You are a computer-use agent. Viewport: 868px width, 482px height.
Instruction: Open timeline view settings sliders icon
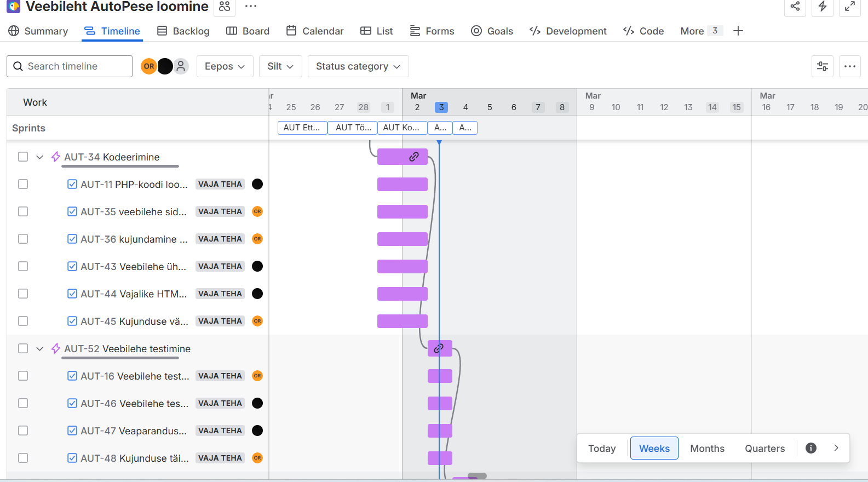[x=822, y=66]
